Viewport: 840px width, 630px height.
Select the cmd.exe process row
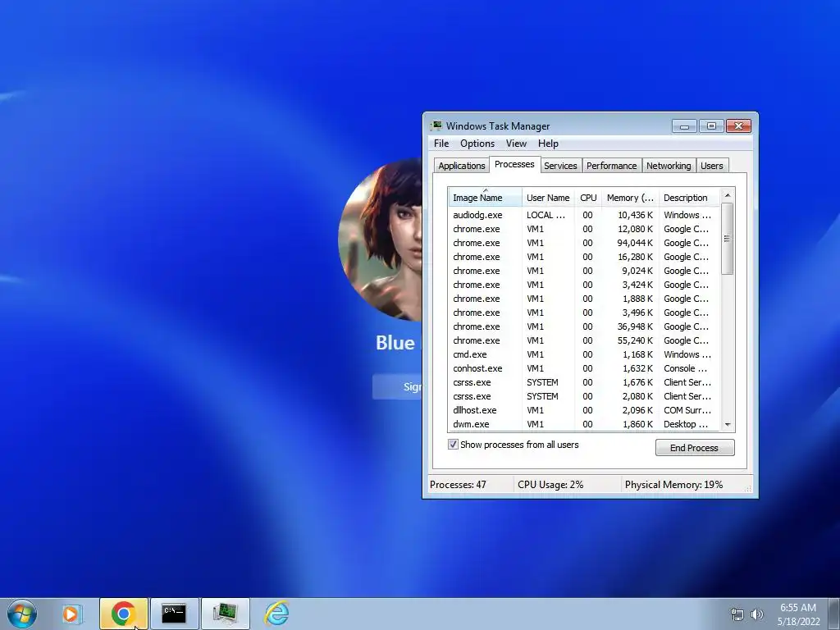coord(584,354)
